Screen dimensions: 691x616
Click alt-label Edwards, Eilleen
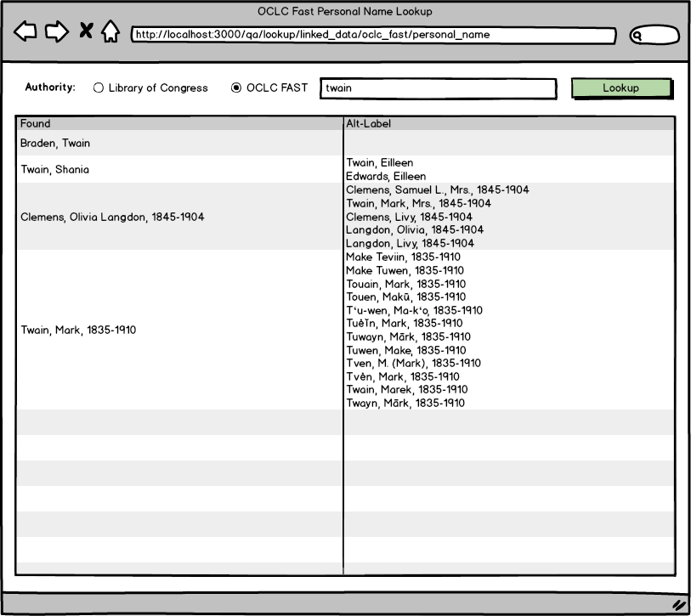pos(386,176)
